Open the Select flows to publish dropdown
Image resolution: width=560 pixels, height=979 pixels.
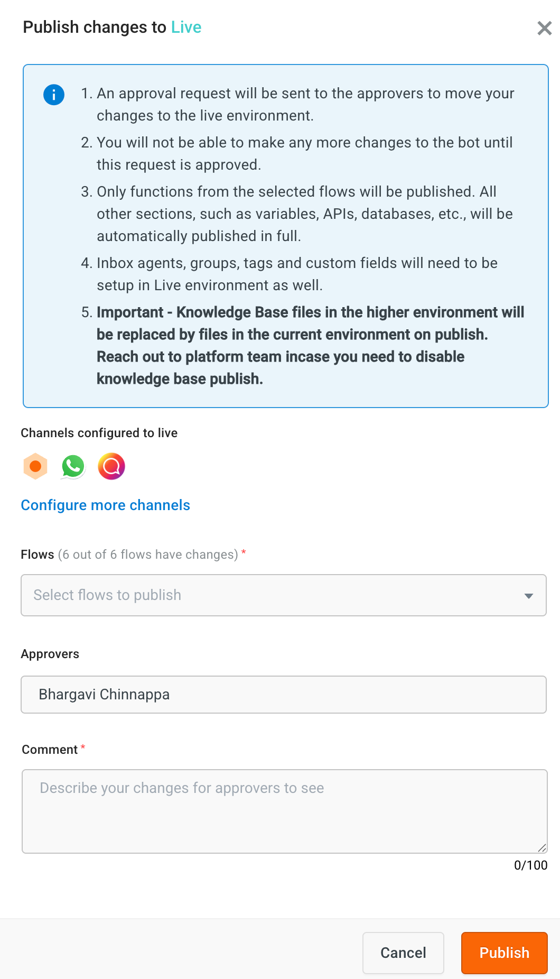[x=284, y=595]
